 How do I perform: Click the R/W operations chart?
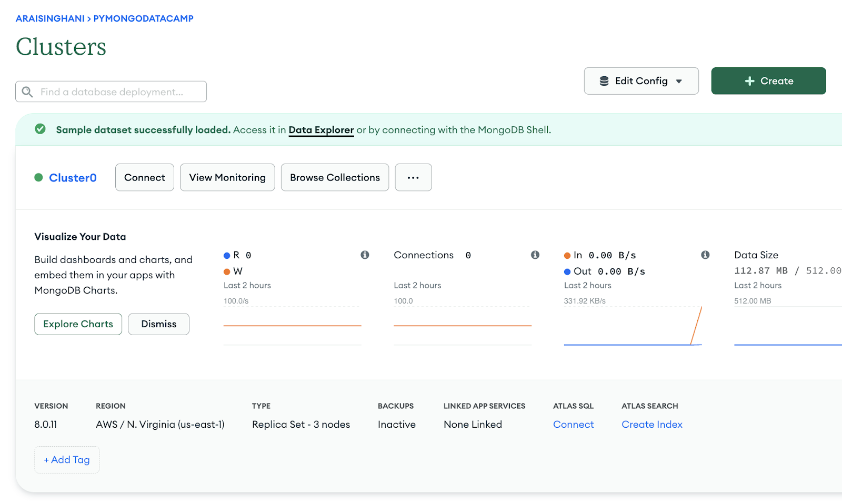[292, 325]
